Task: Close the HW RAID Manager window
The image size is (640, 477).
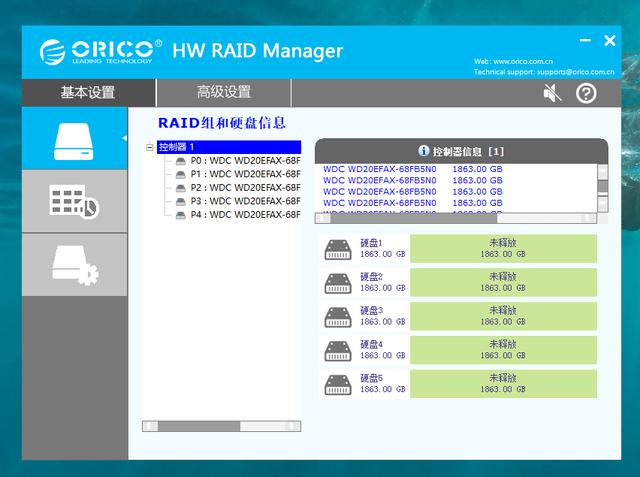Action: [610, 40]
